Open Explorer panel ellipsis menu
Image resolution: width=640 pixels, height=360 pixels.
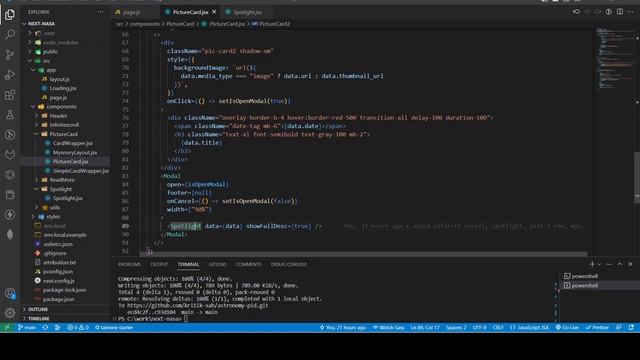pyautogui.click(x=100, y=12)
